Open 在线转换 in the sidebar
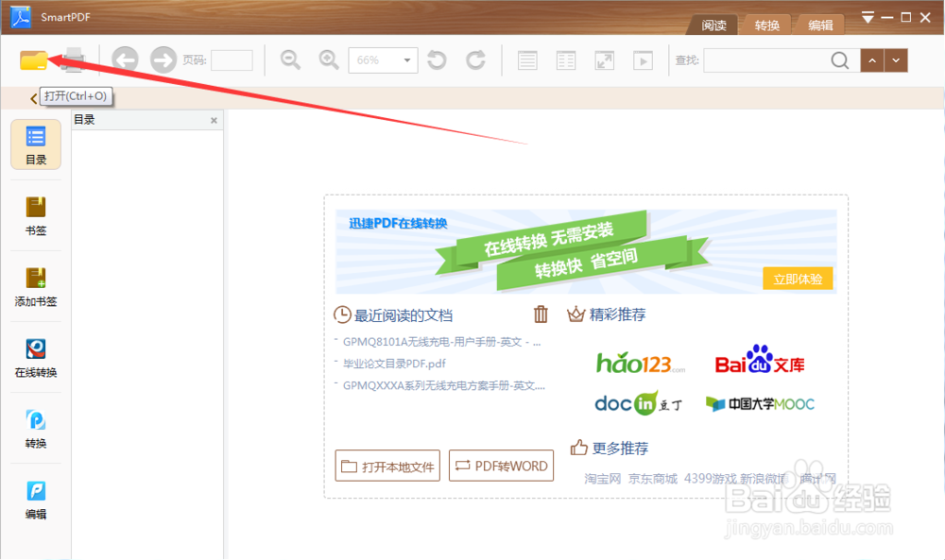 36,358
